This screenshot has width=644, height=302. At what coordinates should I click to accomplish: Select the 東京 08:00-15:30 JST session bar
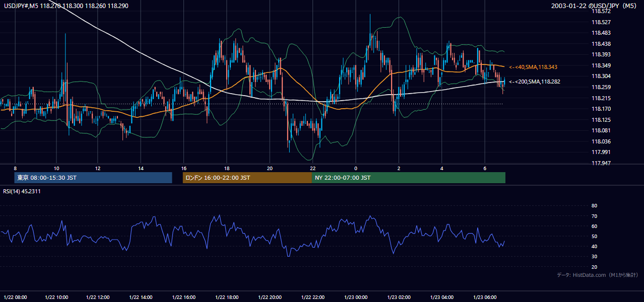(94, 178)
